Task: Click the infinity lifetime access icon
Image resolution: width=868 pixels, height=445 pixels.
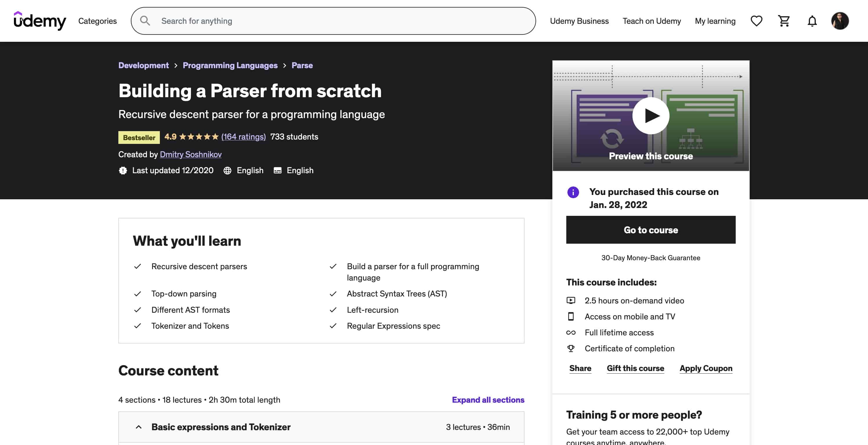Action: [571, 332]
